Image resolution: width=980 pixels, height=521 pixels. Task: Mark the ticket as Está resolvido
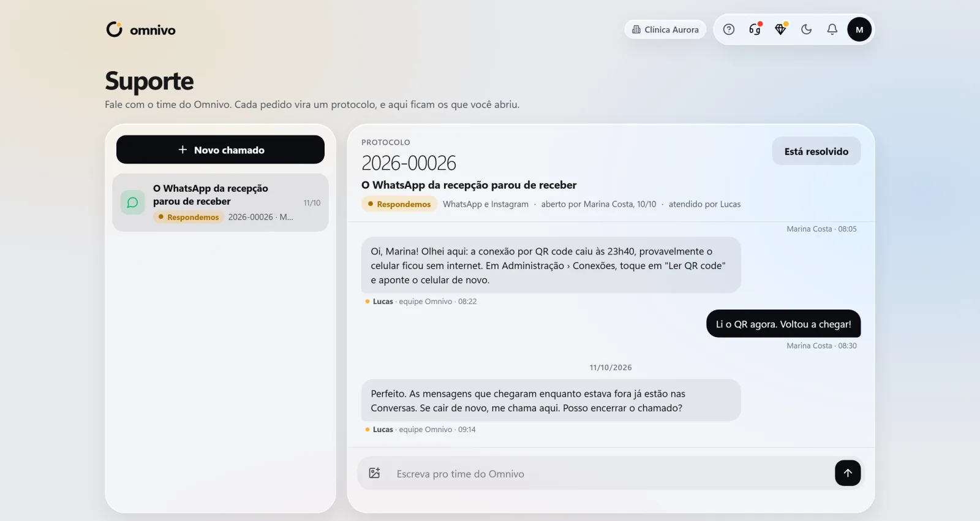[x=816, y=151]
